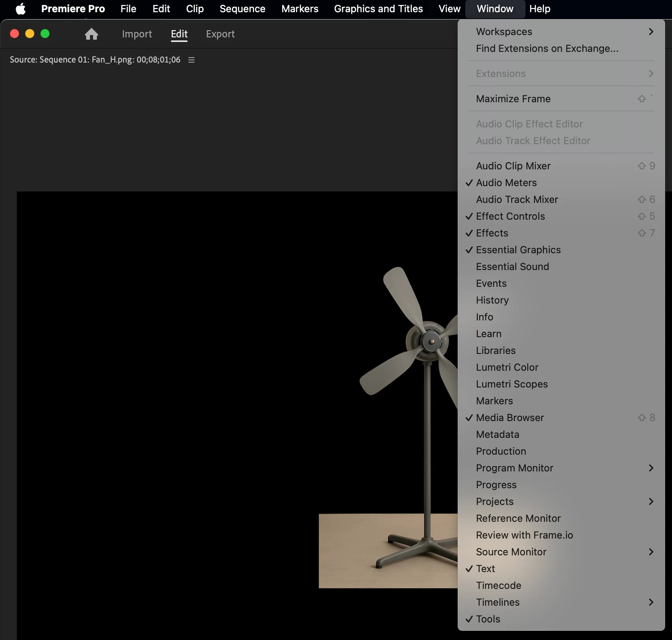Open the Source panel hamburger menu
The height and width of the screenshot is (640, 672).
tap(191, 60)
